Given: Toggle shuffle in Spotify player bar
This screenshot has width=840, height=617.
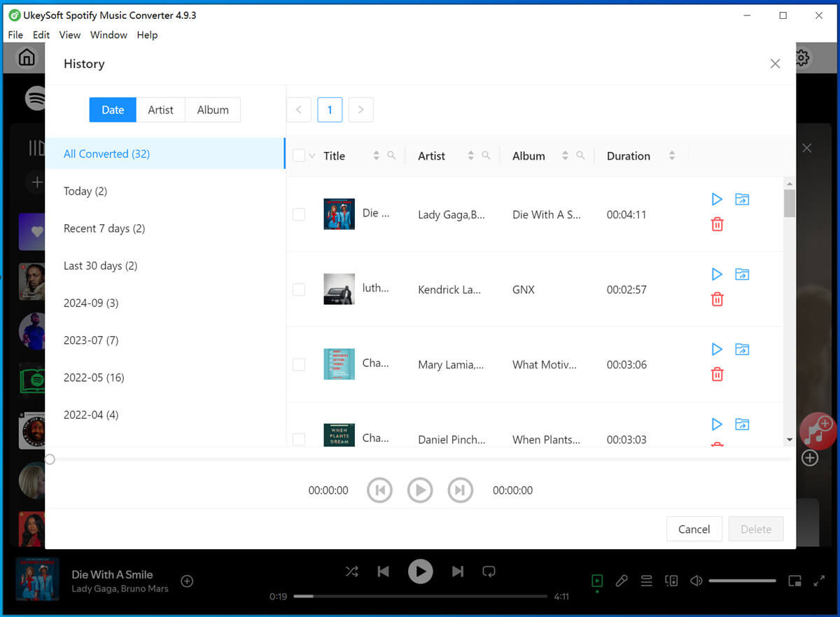Looking at the screenshot, I should point(351,571).
